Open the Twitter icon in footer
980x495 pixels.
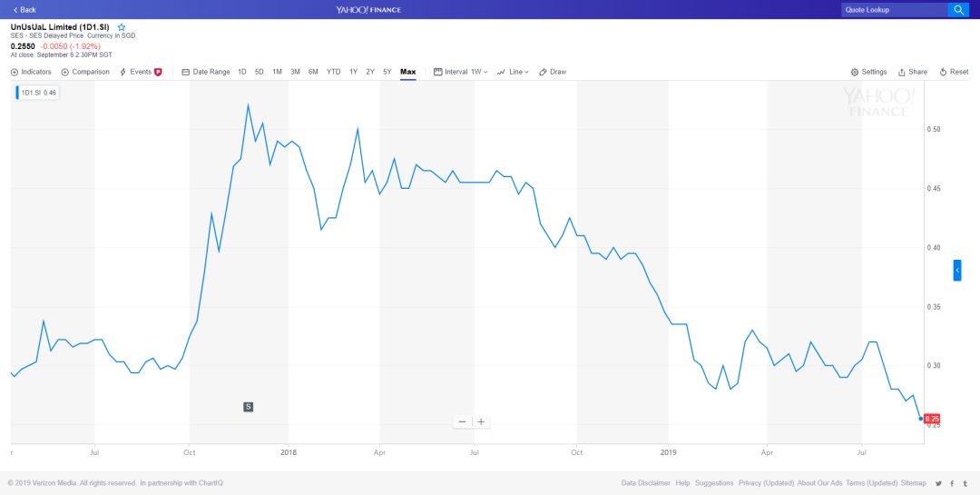click(x=939, y=483)
